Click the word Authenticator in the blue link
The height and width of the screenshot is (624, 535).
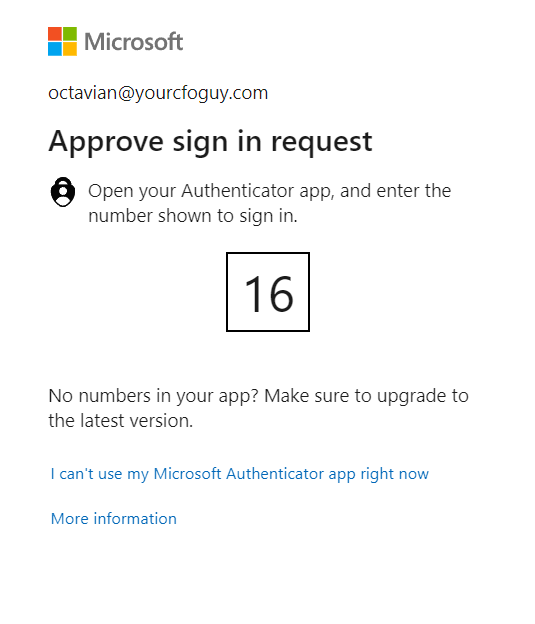pos(275,474)
